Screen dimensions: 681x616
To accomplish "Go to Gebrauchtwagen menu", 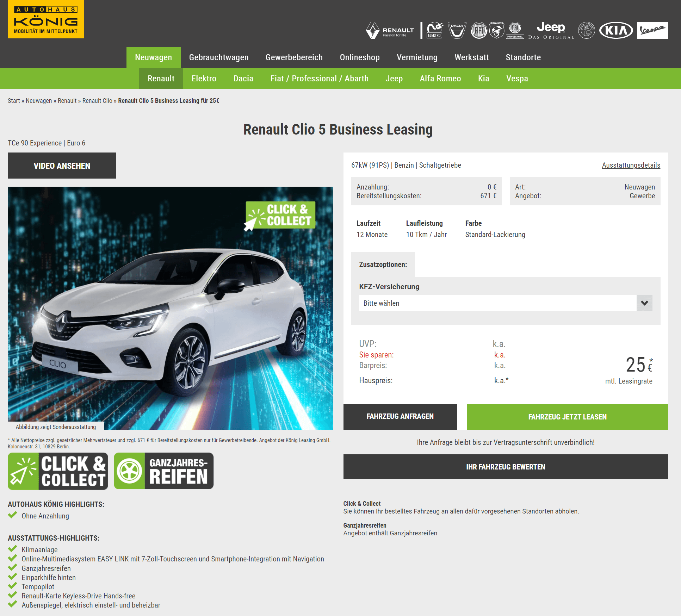I will (219, 57).
